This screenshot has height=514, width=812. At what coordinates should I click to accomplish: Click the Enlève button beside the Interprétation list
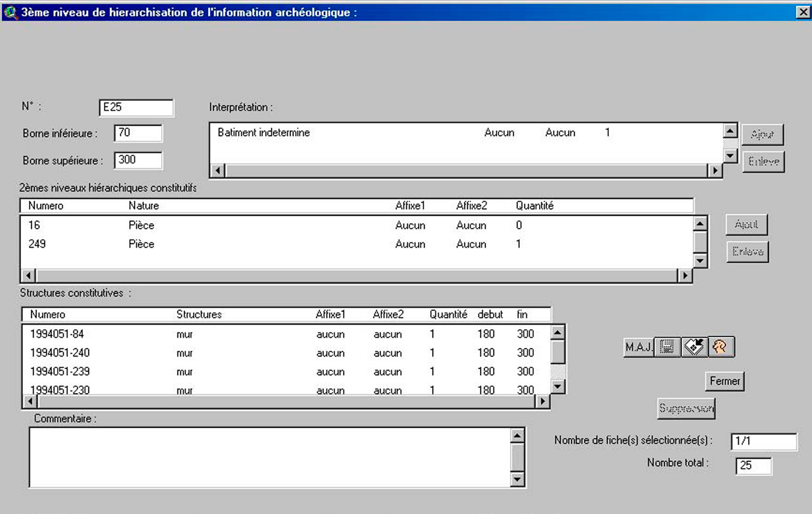coord(763,162)
